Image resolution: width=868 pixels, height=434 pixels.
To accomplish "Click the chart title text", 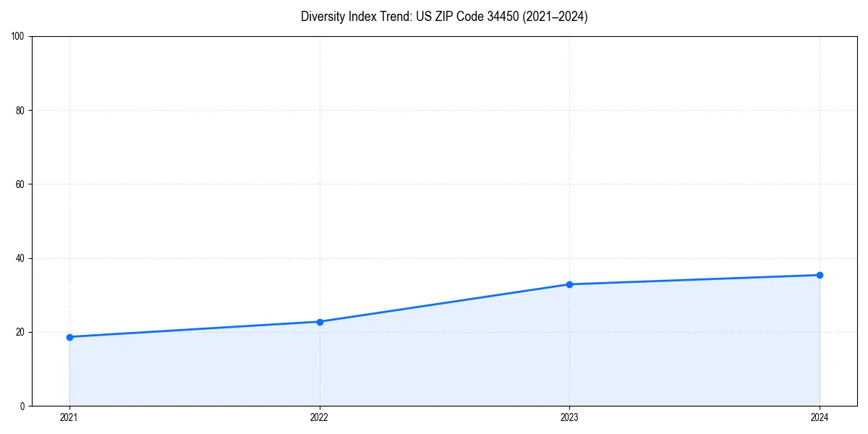I will (x=444, y=17).
